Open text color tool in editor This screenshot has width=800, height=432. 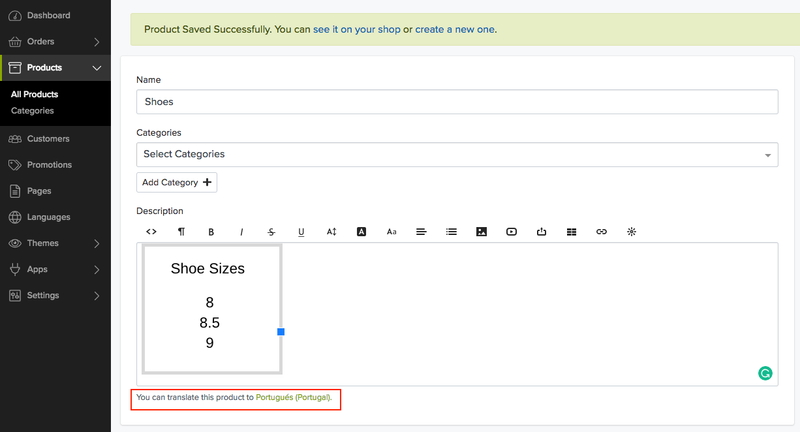coord(361,232)
